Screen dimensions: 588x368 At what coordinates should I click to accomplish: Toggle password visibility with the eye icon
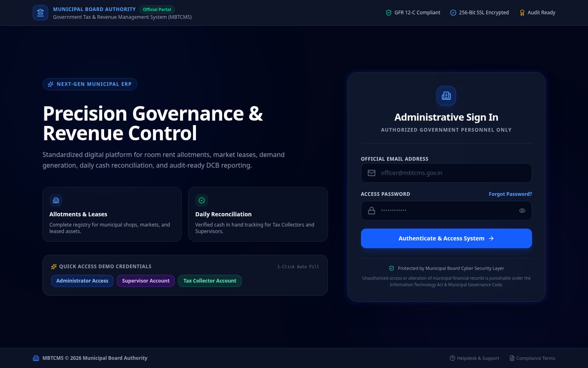522,211
